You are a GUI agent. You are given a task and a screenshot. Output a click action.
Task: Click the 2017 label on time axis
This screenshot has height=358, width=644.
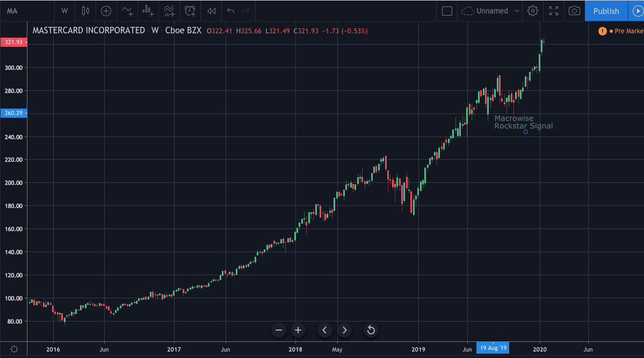click(x=174, y=349)
